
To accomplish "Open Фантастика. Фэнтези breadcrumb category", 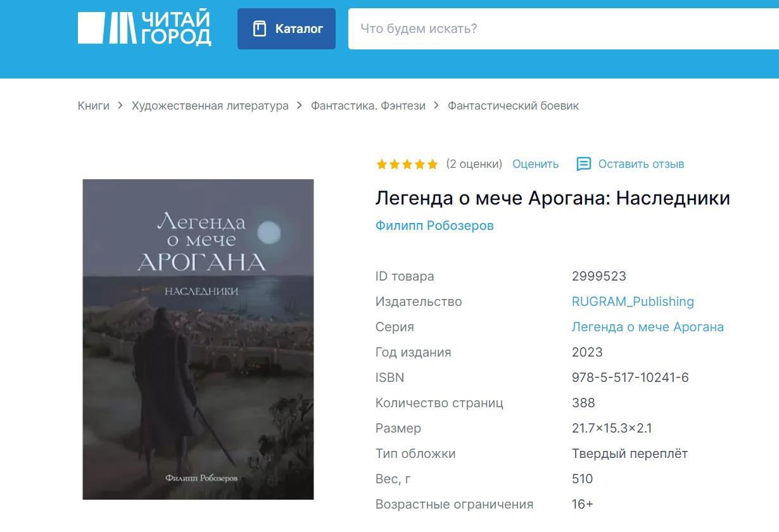I will pos(368,106).
